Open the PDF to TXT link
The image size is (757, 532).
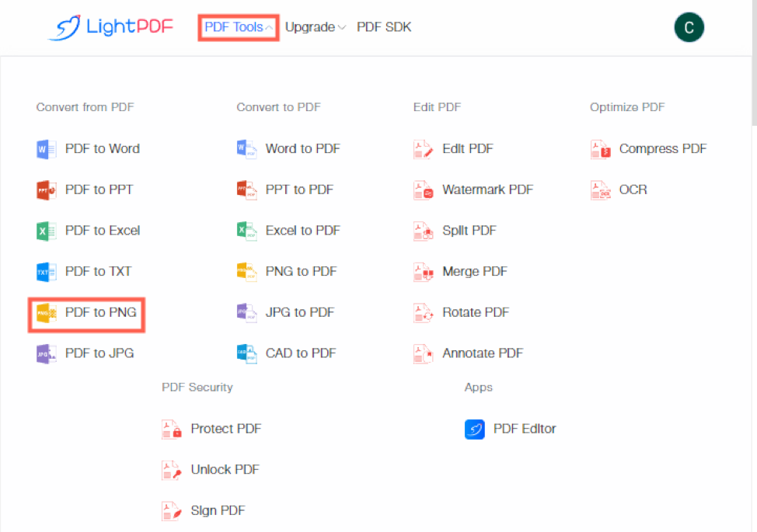[98, 272]
